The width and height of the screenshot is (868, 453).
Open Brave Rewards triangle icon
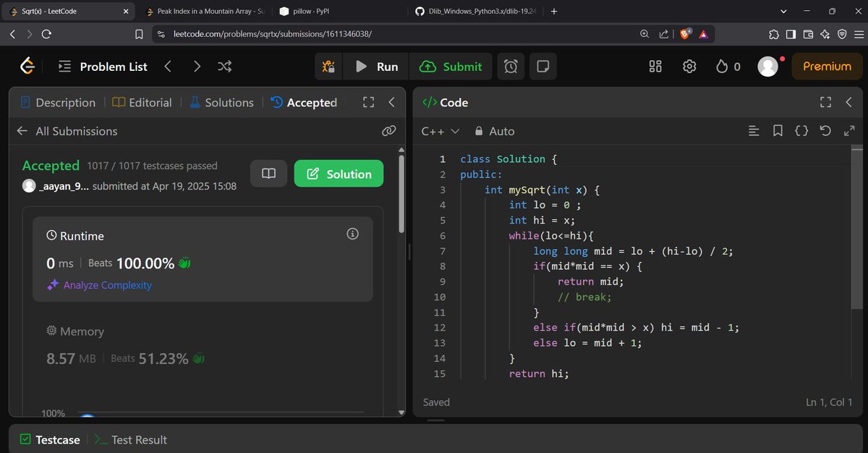(703, 34)
